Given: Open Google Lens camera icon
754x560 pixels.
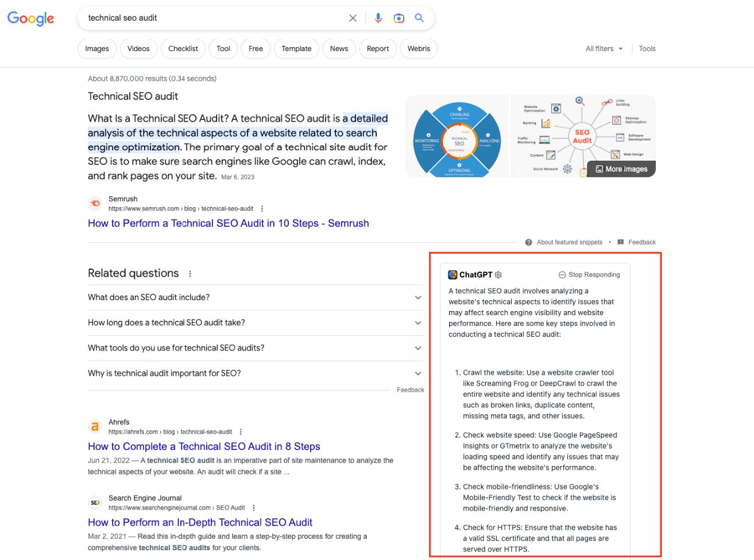Looking at the screenshot, I should click(x=399, y=18).
